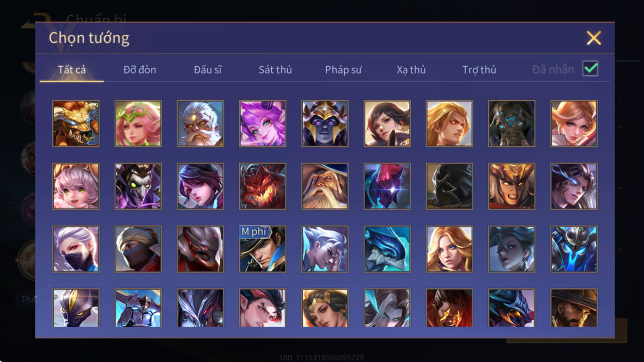This screenshot has width=644, height=362.
Task: Pick the purple-haired girl hero portrait
Action: pos(263,124)
